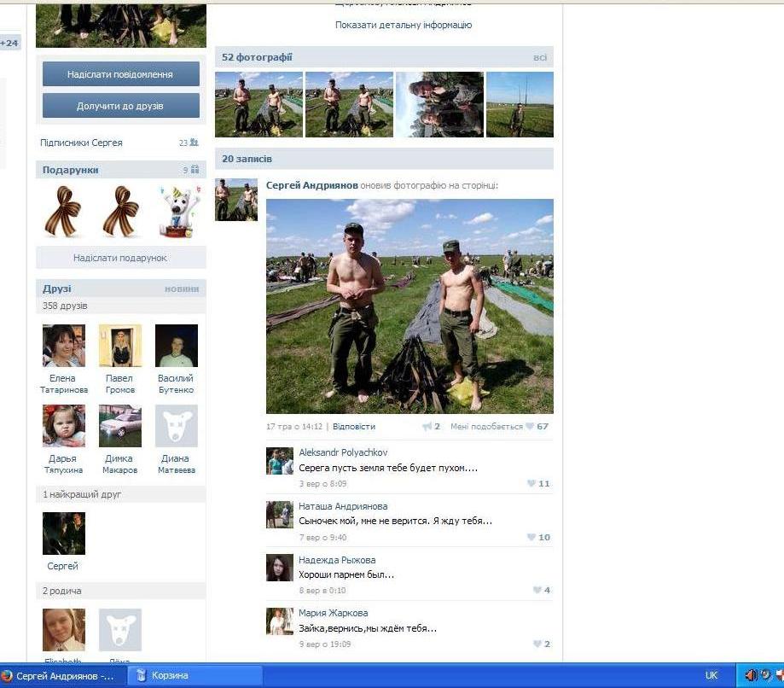
Task: Open the Подарунки section header
Action: 121,170
